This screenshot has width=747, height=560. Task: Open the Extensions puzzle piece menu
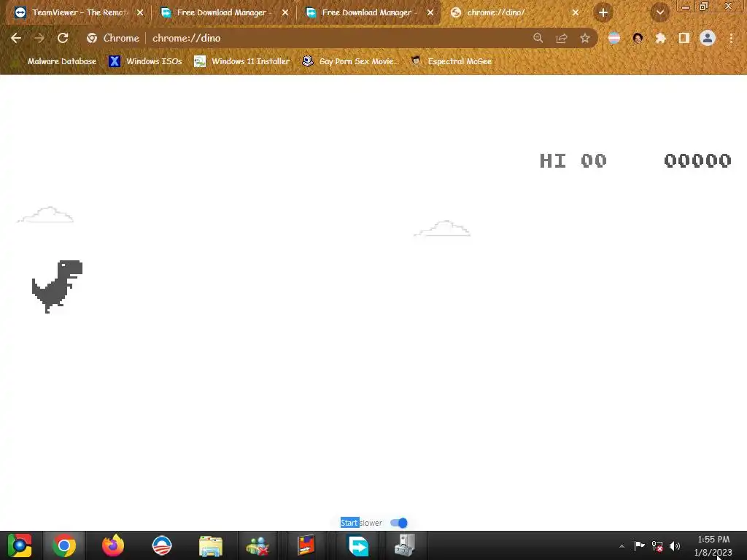661,38
